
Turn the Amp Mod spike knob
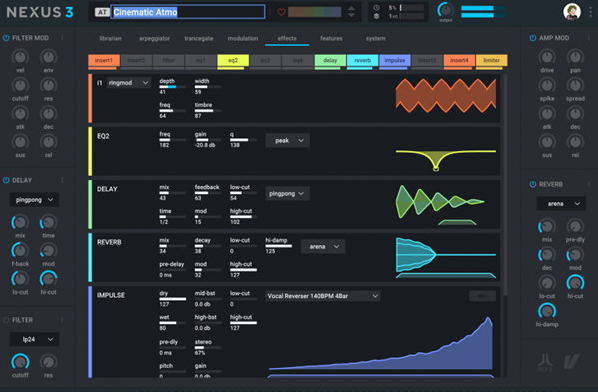[x=547, y=85]
